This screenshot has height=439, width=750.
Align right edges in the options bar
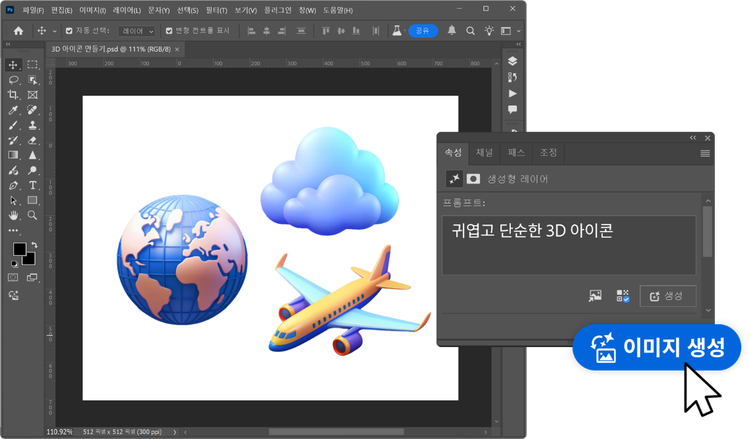282,31
